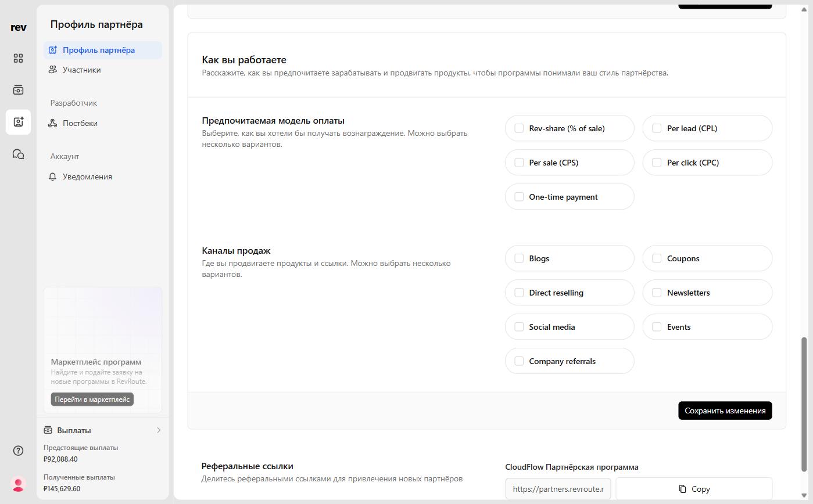Image resolution: width=813 pixels, height=504 pixels.
Task: Click the Уведомления bell icon
Action: (53, 177)
